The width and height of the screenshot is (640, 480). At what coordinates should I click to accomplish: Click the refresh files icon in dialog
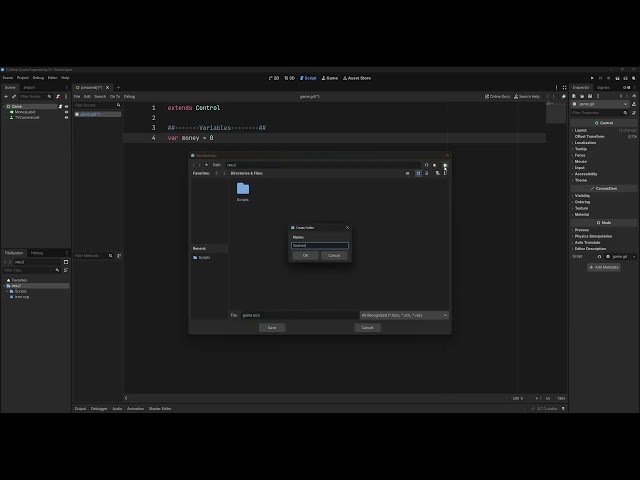tap(427, 165)
